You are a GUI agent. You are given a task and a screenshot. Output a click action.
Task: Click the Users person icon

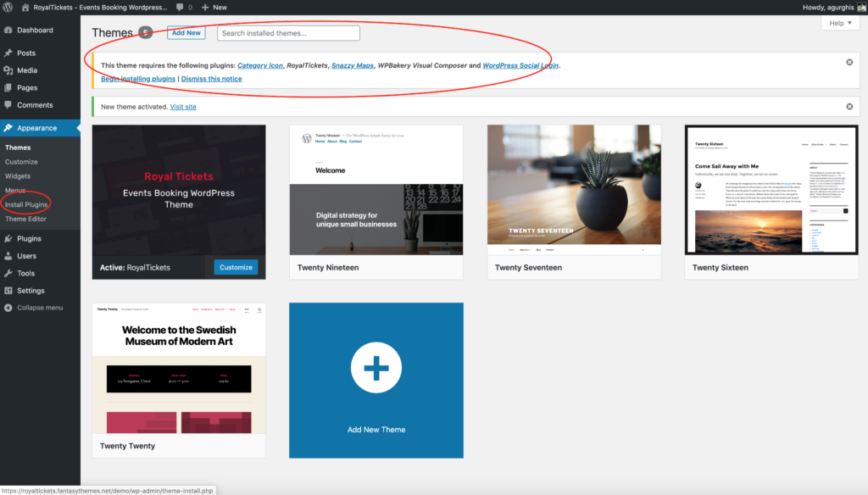coord(8,256)
